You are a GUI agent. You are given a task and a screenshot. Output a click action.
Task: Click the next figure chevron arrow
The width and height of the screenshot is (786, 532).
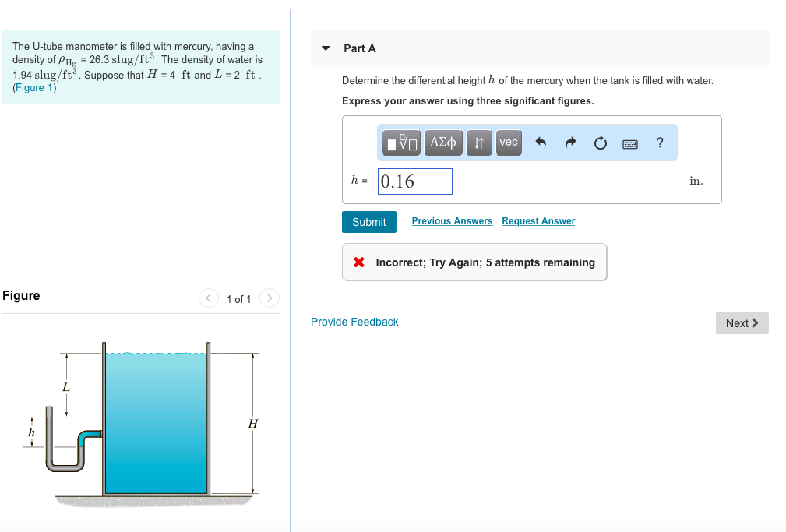tap(269, 298)
